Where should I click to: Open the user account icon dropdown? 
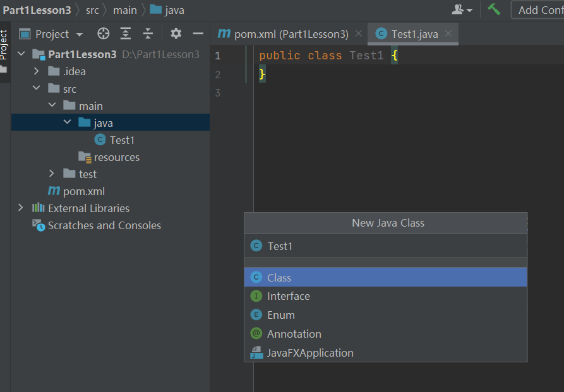click(x=462, y=10)
